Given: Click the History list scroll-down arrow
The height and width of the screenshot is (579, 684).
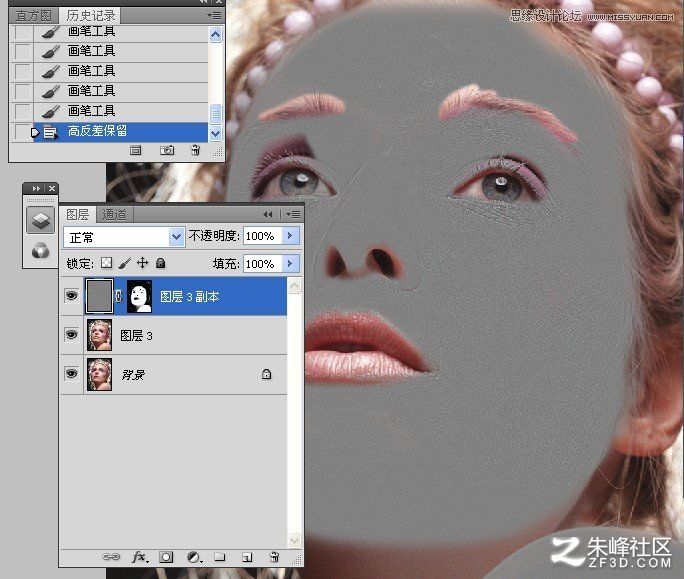Looking at the screenshot, I should 215,134.
